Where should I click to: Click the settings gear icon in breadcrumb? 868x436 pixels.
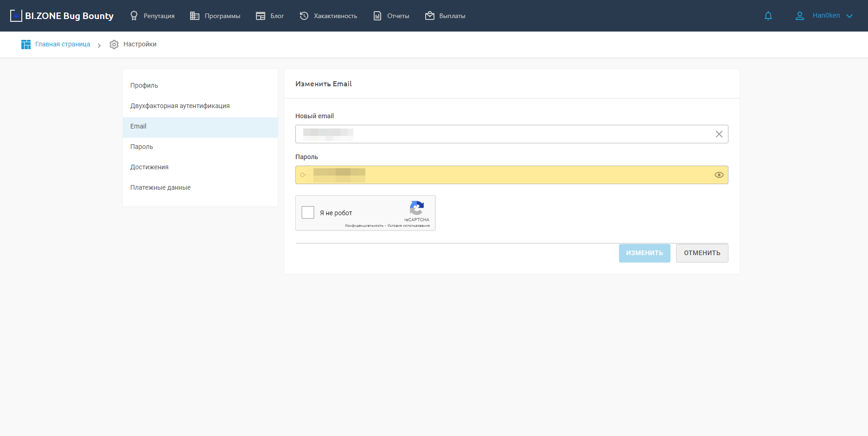pos(114,45)
